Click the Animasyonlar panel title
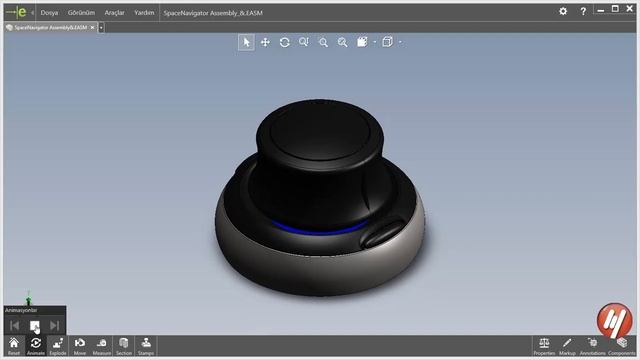Viewport: 640px width, 360px height. [21, 310]
